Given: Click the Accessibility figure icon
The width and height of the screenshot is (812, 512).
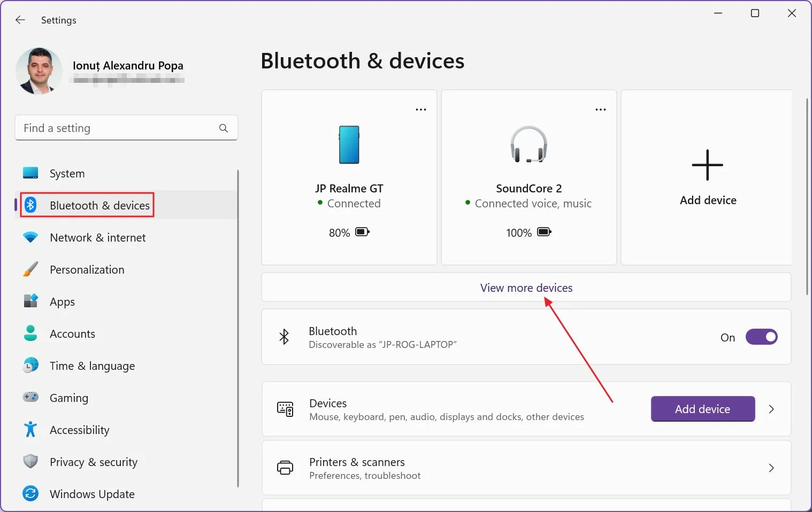Looking at the screenshot, I should pyautogui.click(x=30, y=429).
